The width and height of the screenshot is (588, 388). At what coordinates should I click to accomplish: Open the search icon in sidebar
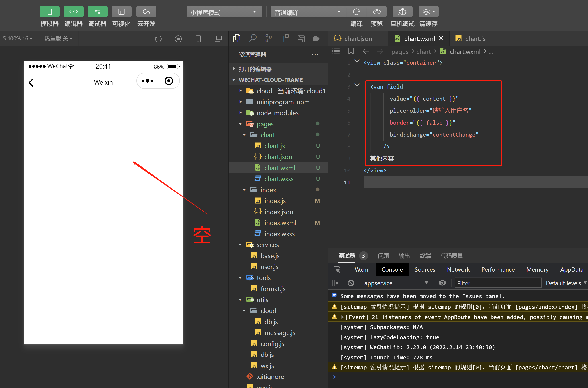pyautogui.click(x=252, y=38)
